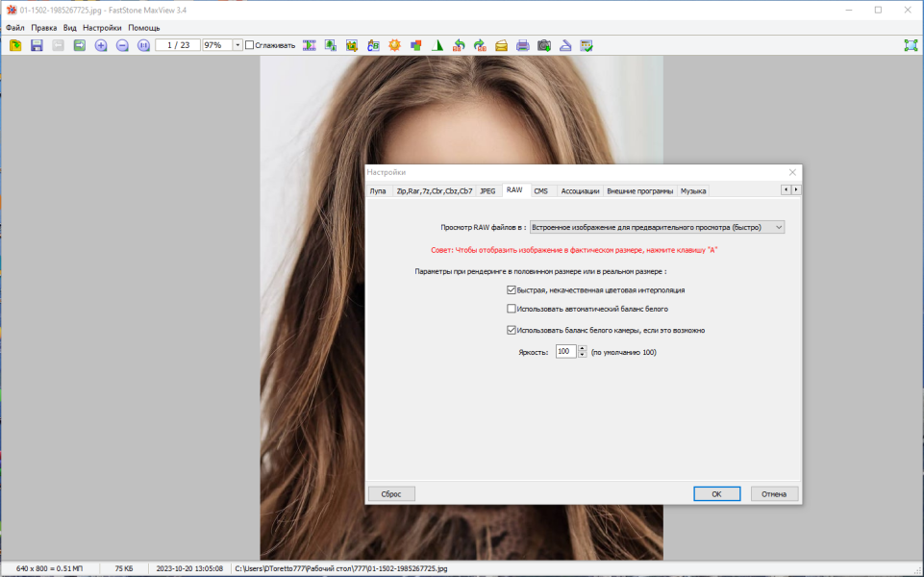Click the printer icon in toolbar

pyautogui.click(x=523, y=45)
